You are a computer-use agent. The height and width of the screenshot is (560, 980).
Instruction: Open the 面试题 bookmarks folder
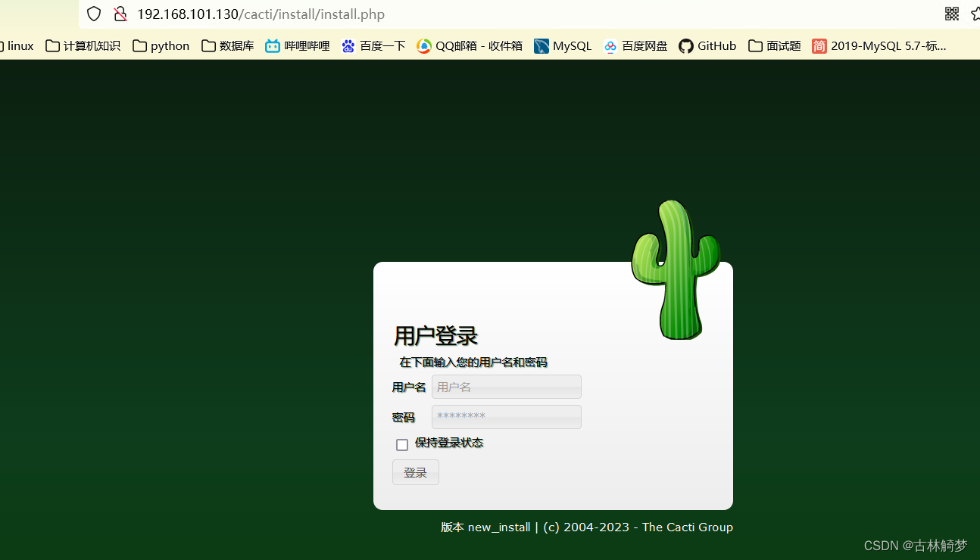[x=774, y=45]
